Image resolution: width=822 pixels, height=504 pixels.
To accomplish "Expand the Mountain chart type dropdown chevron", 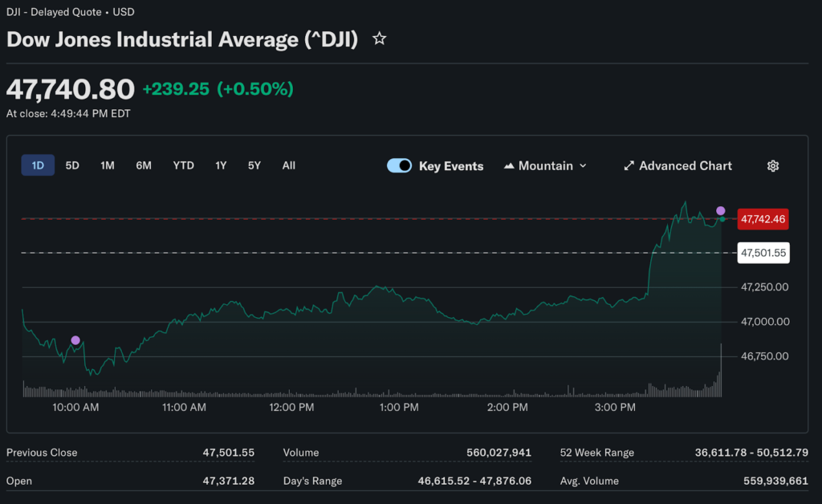I will click(583, 166).
